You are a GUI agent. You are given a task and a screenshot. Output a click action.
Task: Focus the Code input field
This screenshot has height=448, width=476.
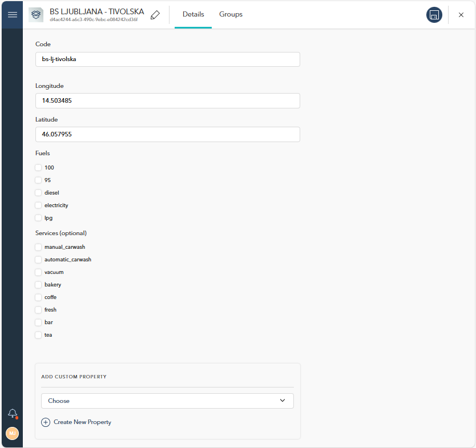(168, 59)
